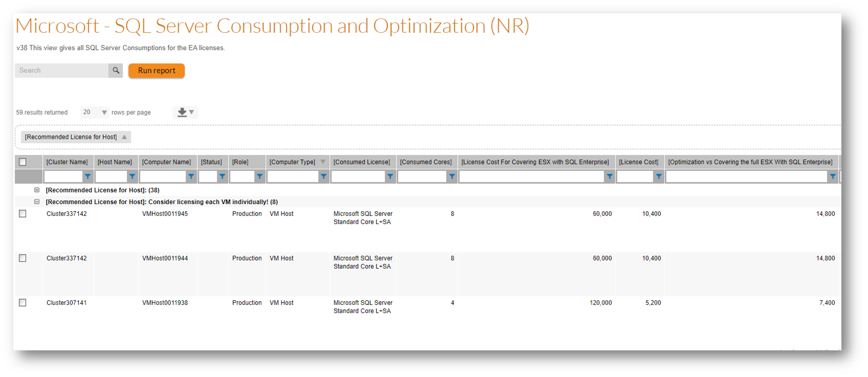868x377 pixels.
Task: Sort by the Computer Name column header
Action: pyautogui.click(x=166, y=162)
